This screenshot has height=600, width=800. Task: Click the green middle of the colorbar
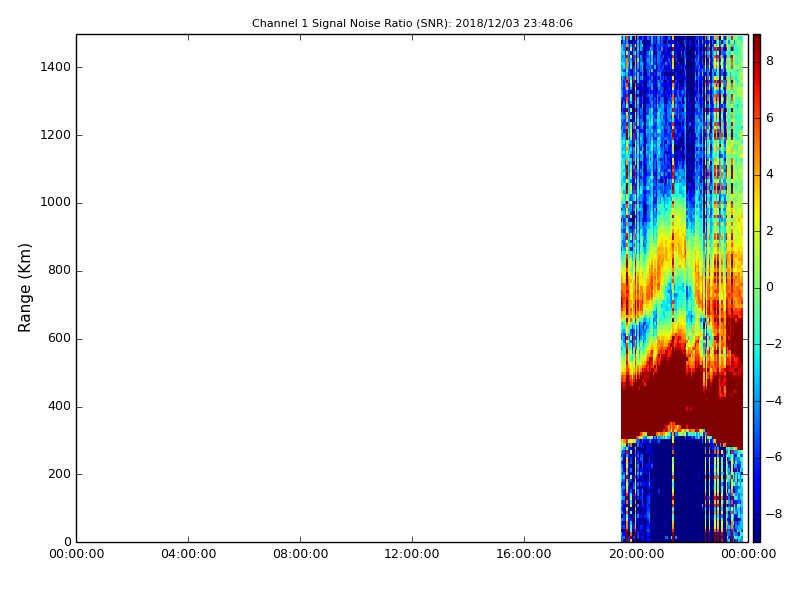[757, 288]
